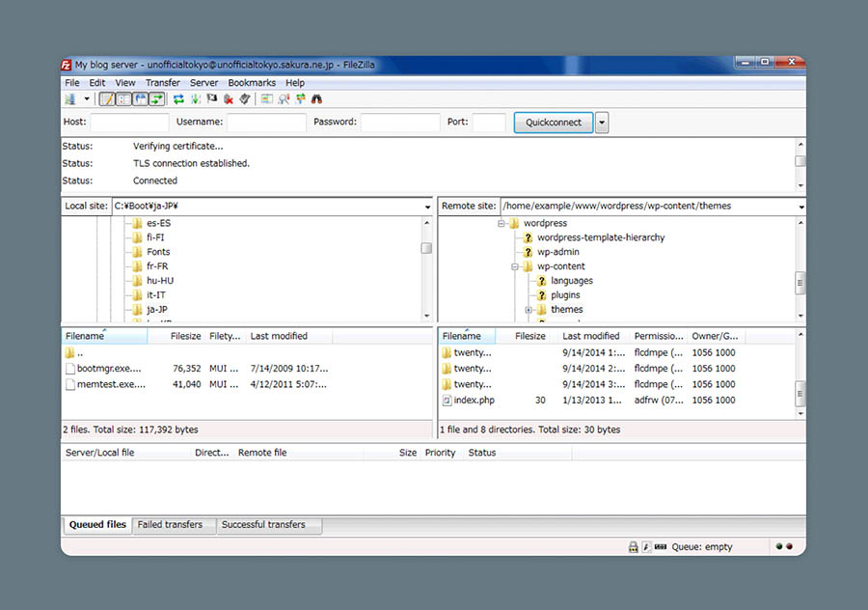
Task: Open the Site Manager icon
Action: pyautogui.click(x=70, y=99)
